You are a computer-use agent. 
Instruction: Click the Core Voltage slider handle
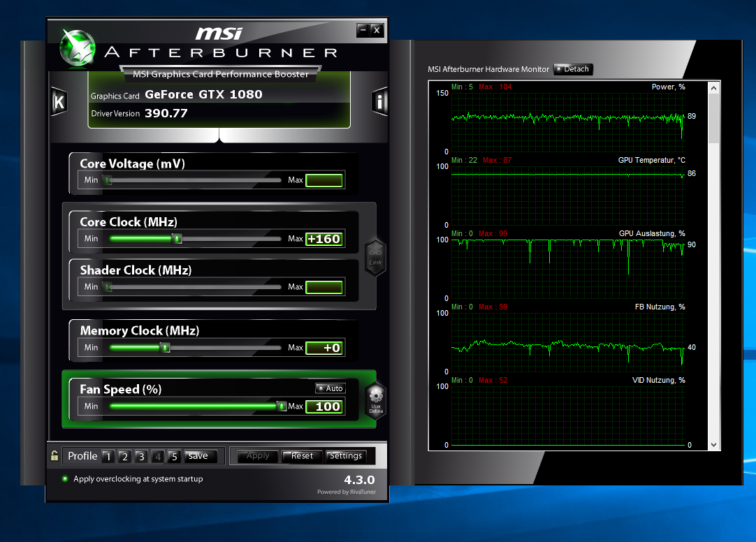coord(108,180)
